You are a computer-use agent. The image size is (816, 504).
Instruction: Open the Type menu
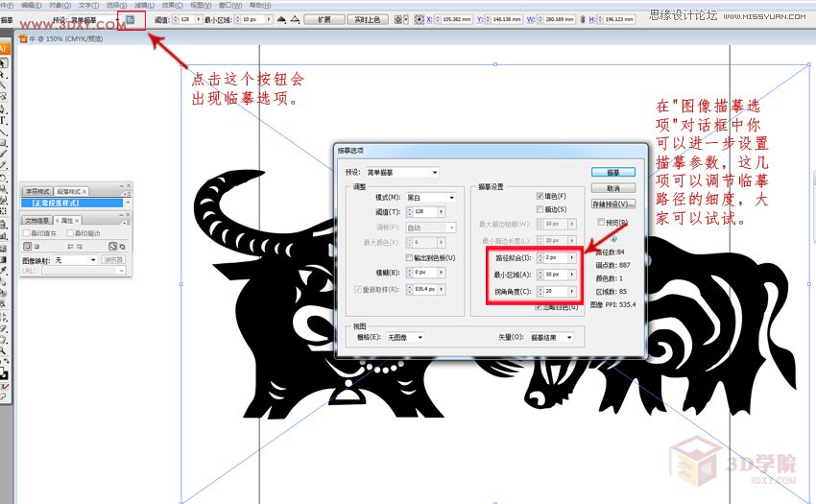point(88,5)
